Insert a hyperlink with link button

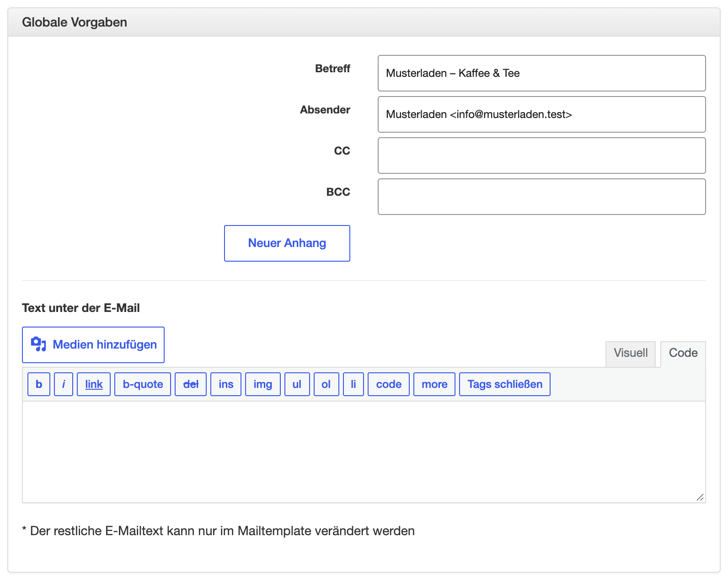[94, 384]
